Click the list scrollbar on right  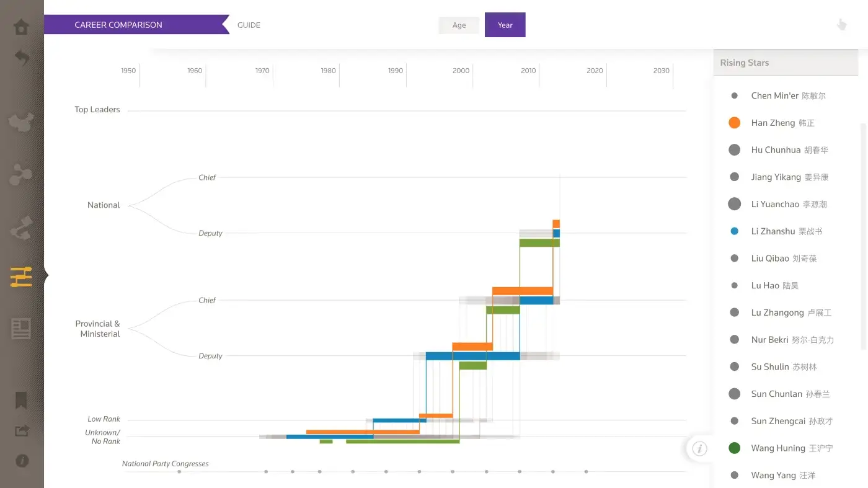[x=862, y=236]
